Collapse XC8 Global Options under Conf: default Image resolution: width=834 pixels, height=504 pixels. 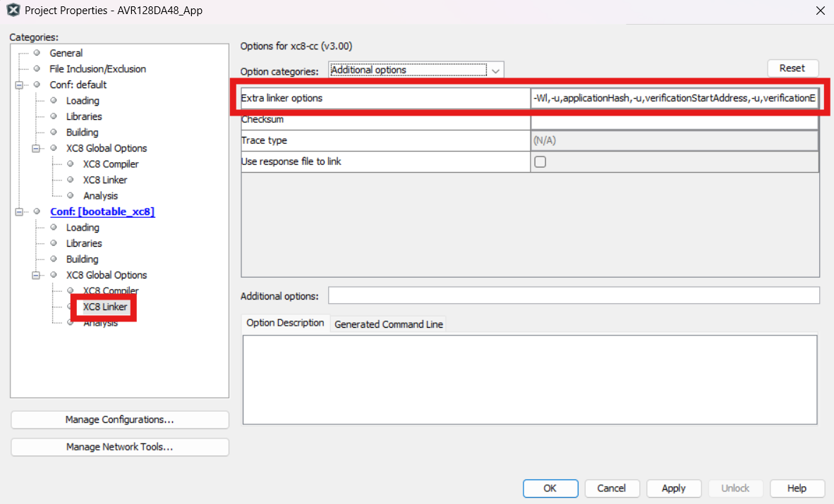point(37,149)
